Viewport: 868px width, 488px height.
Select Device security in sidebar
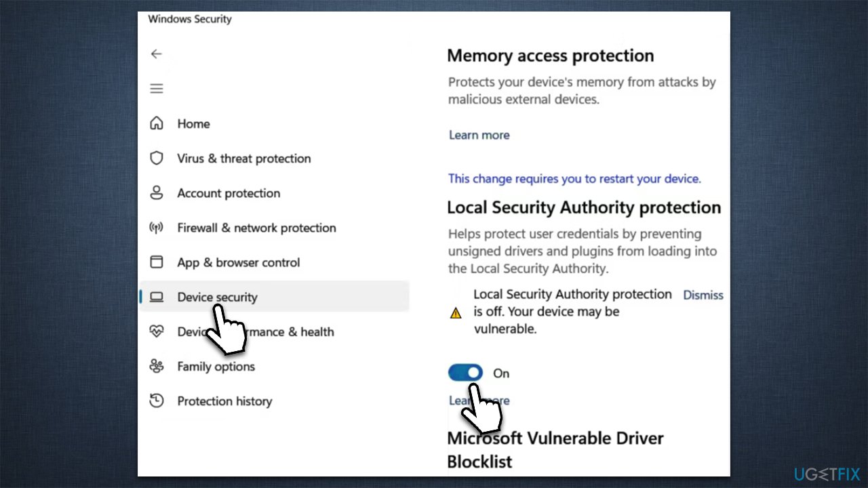click(217, 297)
